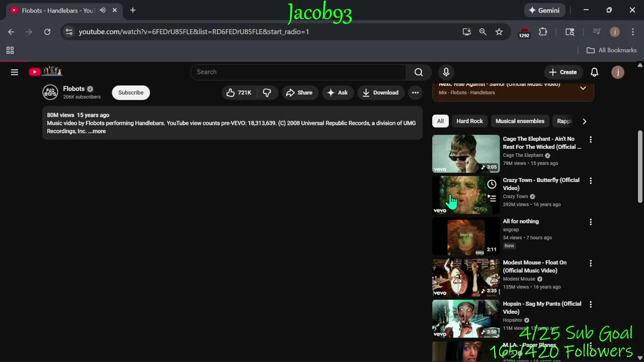Expand the Mix playlist panel chevron
The height and width of the screenshot is (362, 644).
coord(583,88)
